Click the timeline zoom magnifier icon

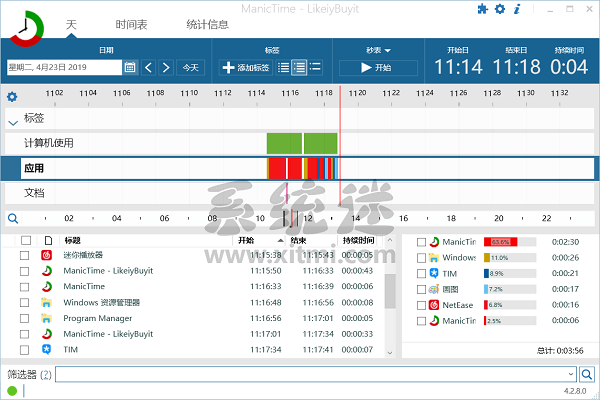coord(13,218)
